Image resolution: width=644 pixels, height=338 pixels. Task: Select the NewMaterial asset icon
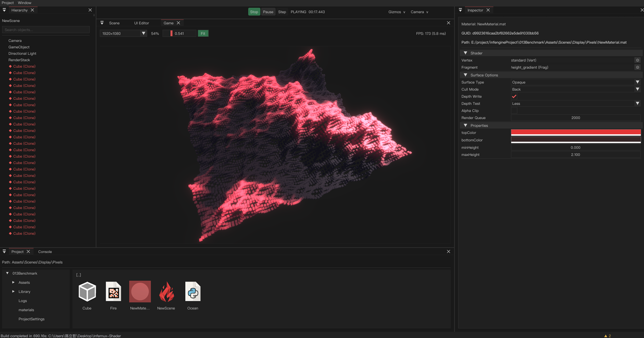point(140,291)
